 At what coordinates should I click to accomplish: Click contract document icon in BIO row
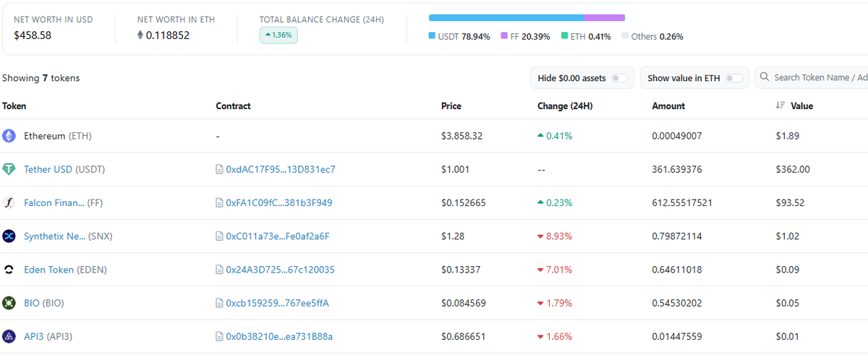pyautogui.click(x=219, y=303)
